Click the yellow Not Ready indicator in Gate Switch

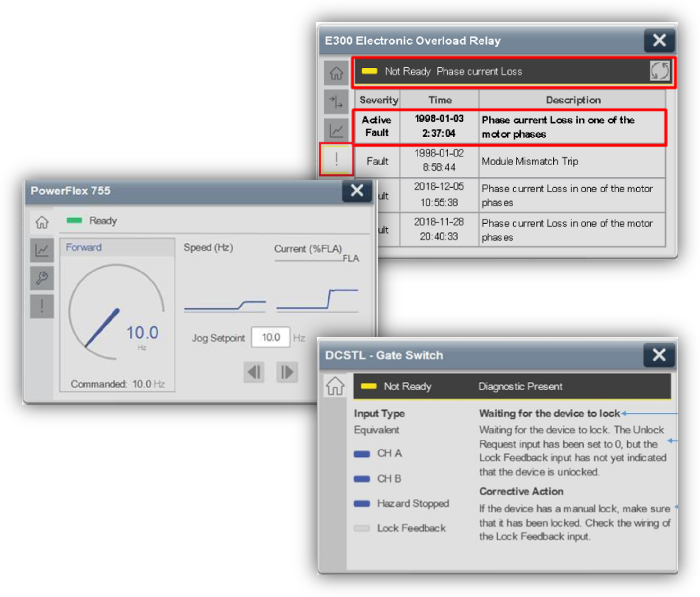pyautogui.click(x=369, y=386)
